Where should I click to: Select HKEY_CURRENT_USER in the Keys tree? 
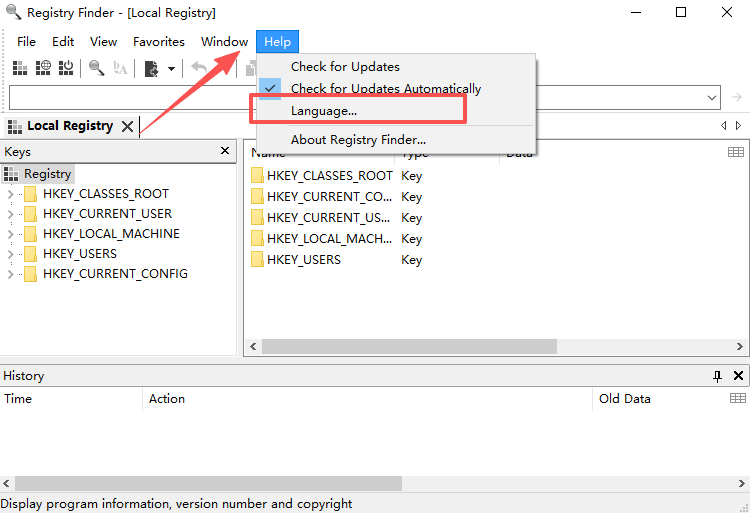coord(107,214)
